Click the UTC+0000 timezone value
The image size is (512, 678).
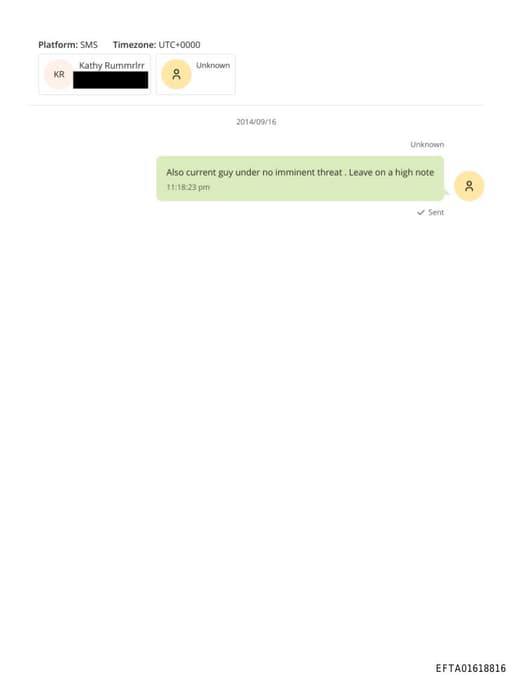pyautogui.click(x=179, y=45)
